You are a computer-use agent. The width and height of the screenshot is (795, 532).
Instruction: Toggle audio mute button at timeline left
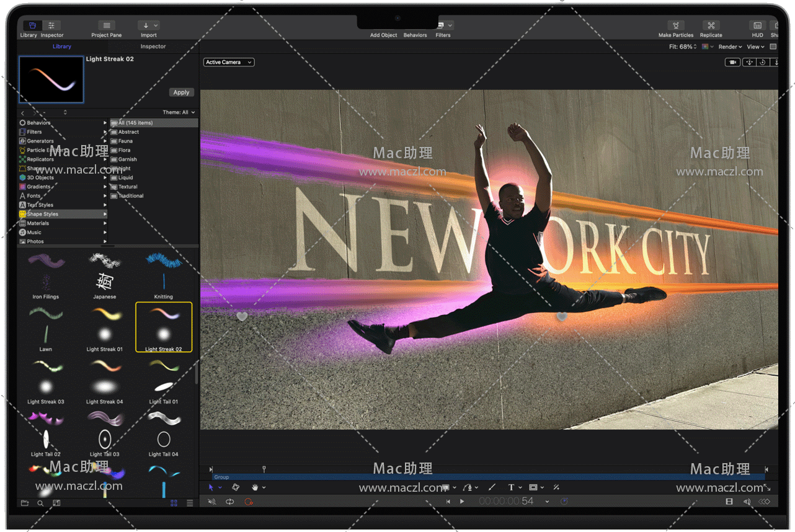click(212, 502)
